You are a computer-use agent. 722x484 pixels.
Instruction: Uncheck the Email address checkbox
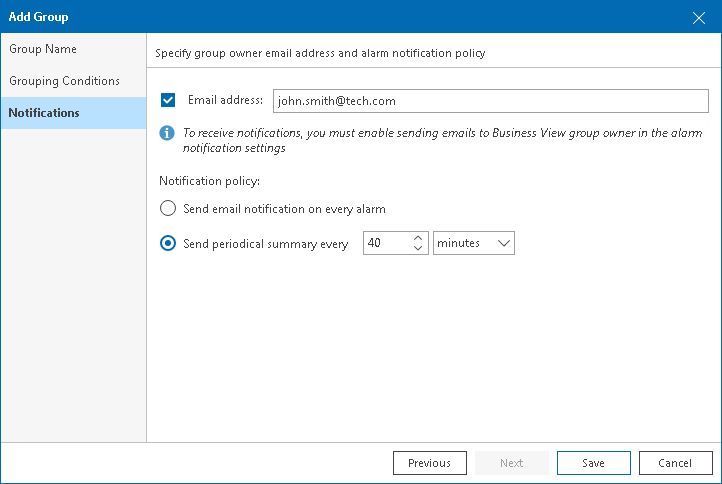tap(168, 100)
